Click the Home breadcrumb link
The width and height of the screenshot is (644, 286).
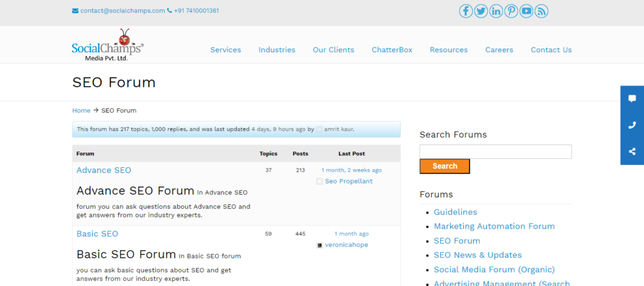(x=81, y=111)
